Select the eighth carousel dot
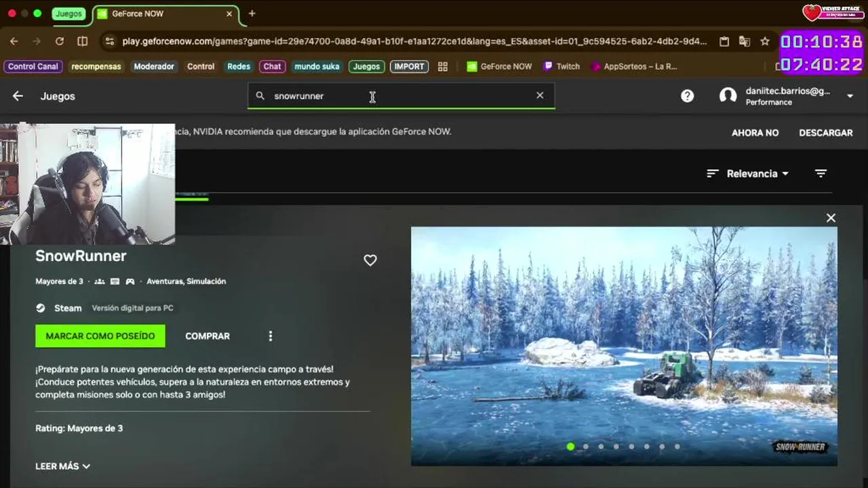 [x=677, y=447]
